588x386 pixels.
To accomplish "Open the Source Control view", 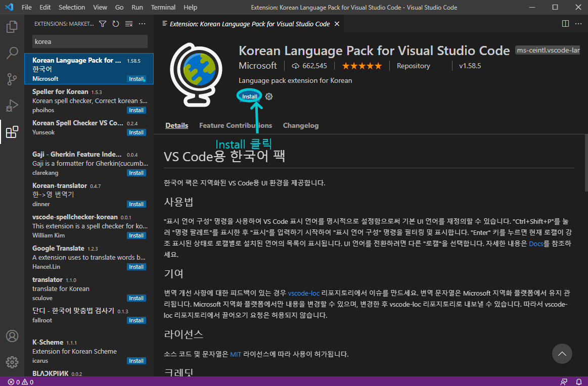I will [x=12, y=79].
